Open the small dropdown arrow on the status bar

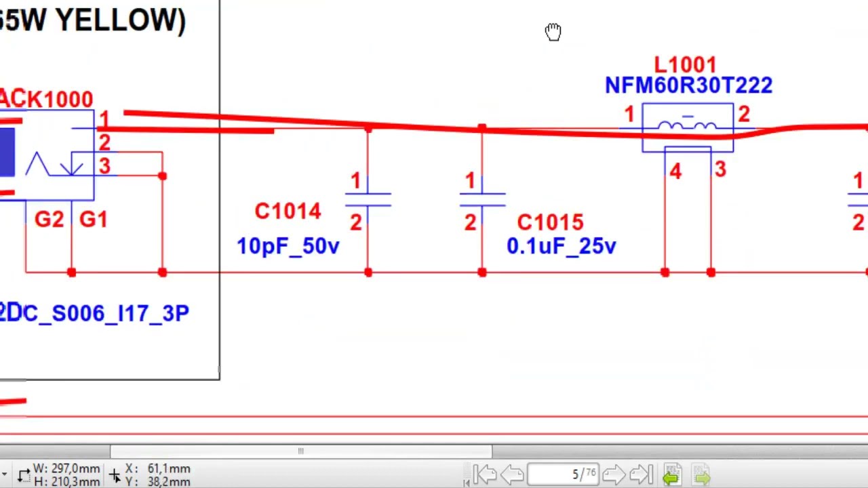pyautogui.click(x=4, y=475)
